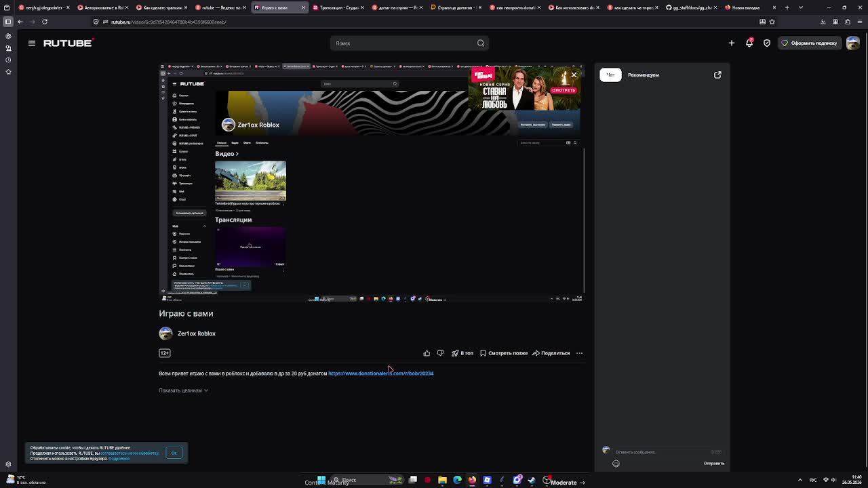
Task: Open the RUTUBE hamburger menu
Action: [x=32, y=43]
